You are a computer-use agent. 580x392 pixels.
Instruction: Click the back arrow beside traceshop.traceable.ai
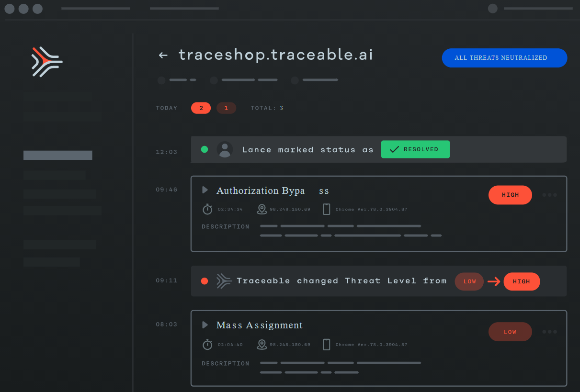coord(163,56)
